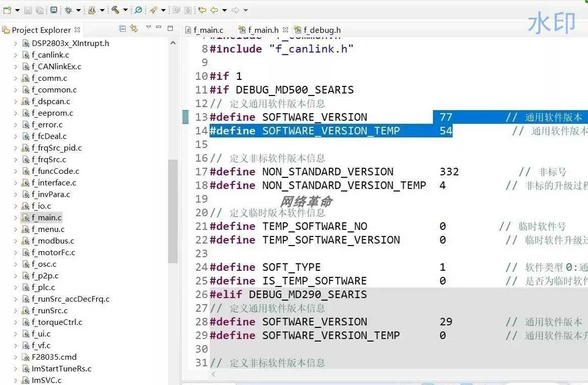Open the Forward history dropdown arrow

246,11
